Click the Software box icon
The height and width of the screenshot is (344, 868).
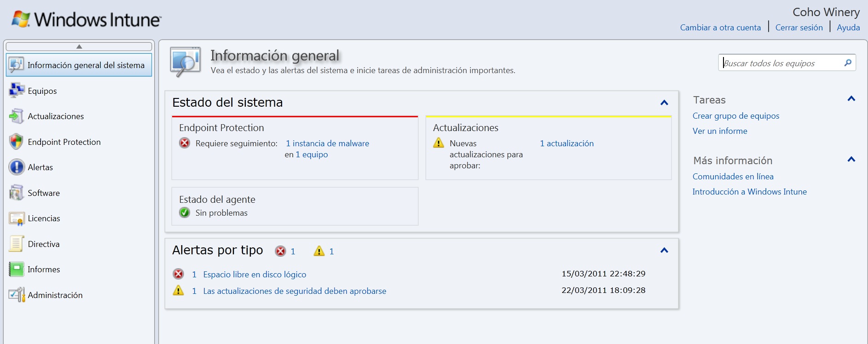pos(17,193)
